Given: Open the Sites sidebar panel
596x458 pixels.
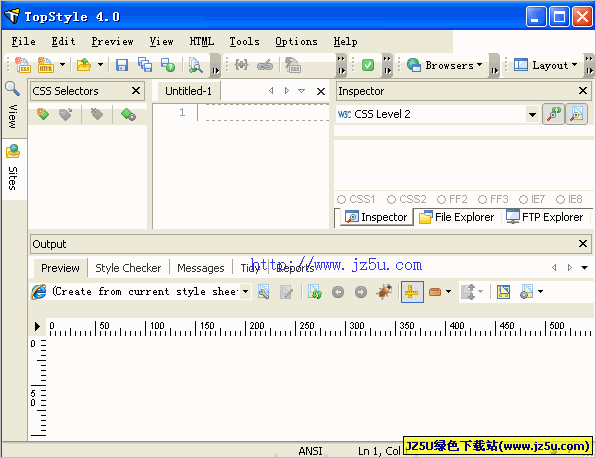Looking at the screenshot, I should click(x=13, y=168).
